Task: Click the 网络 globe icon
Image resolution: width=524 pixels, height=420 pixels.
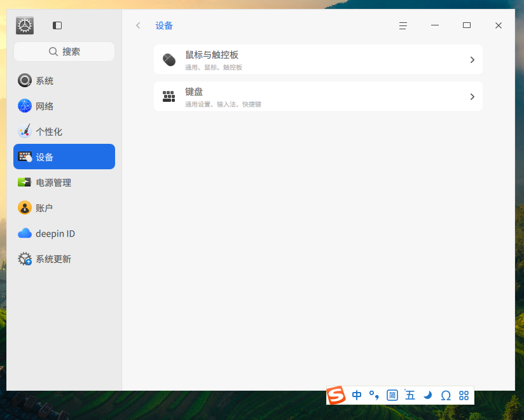Action: 25,106
